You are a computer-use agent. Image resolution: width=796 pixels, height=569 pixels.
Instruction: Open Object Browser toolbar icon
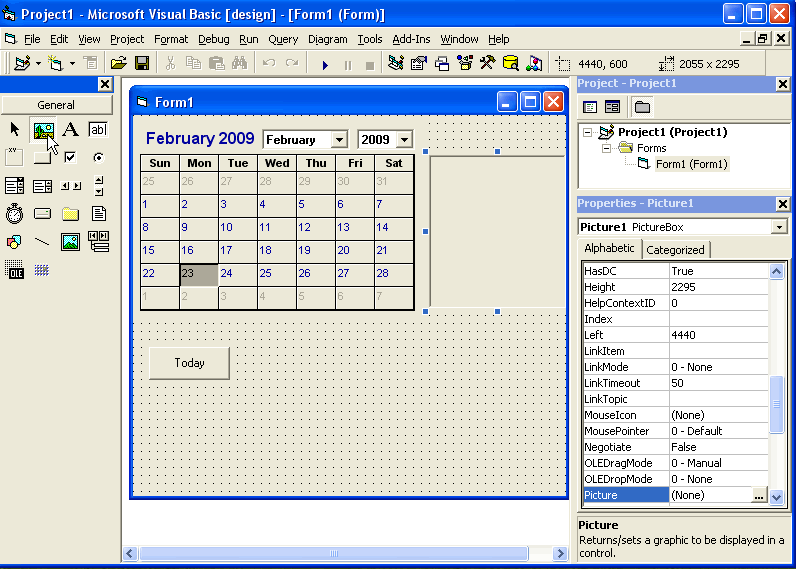click(x=465, y=63)
